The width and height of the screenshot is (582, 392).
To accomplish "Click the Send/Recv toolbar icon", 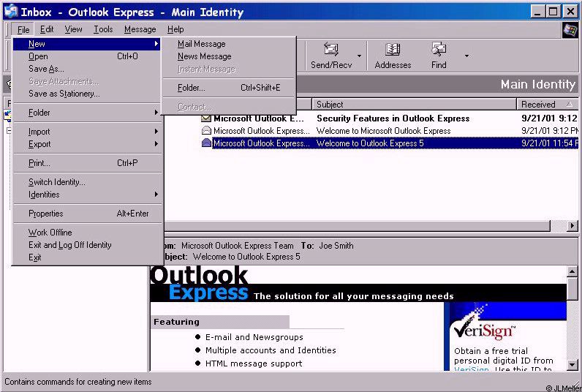I will [331, 56].
